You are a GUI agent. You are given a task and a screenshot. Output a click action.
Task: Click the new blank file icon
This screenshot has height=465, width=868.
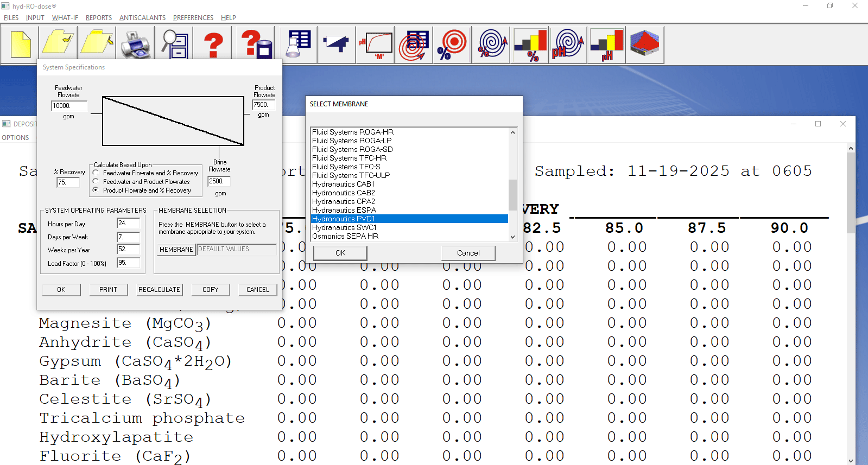click(x=21, y=44)
